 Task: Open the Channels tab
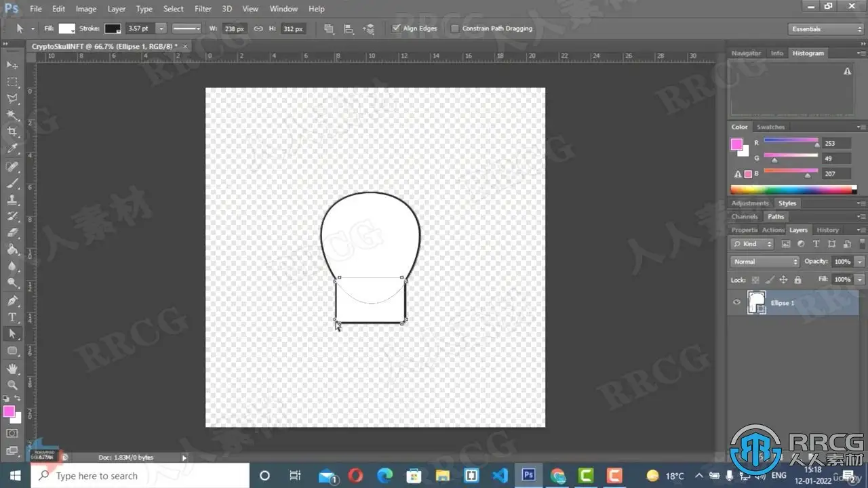745,216
